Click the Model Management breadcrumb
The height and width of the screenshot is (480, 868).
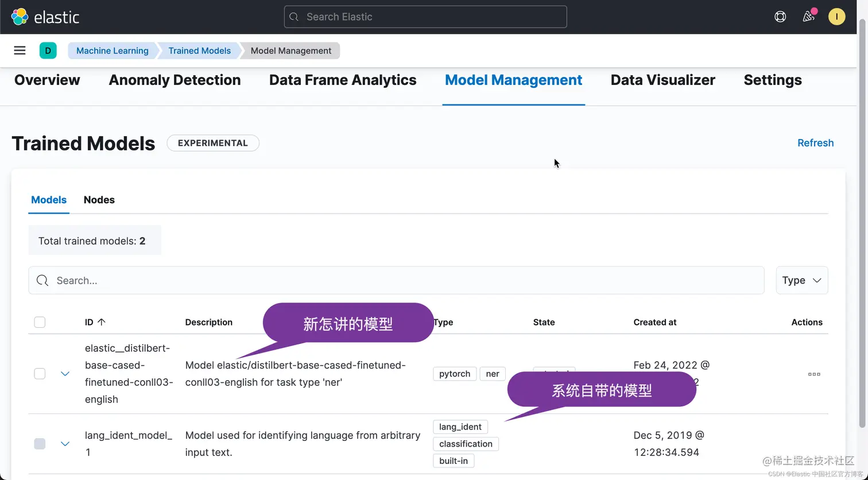291,51
